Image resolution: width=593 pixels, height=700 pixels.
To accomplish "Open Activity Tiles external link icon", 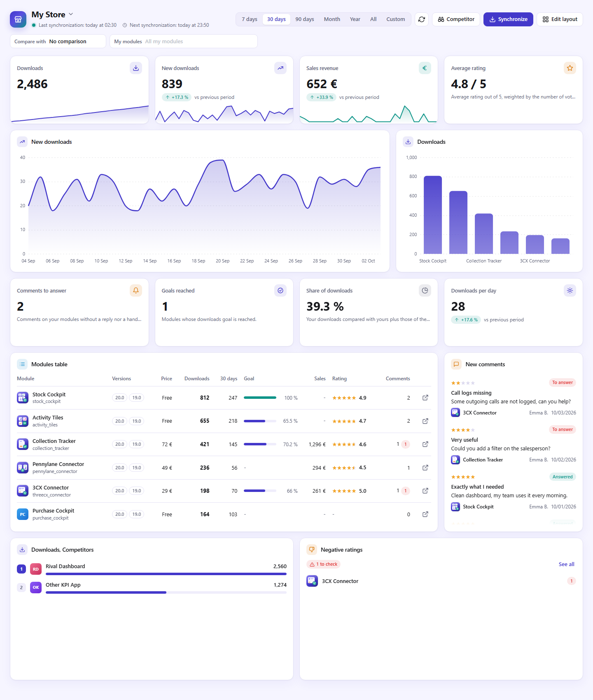I will pyautogui.click(x=425, y=421).
